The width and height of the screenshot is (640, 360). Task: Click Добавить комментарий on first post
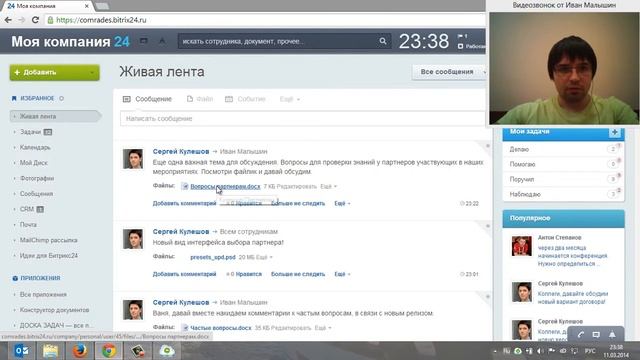pos(184,203)
